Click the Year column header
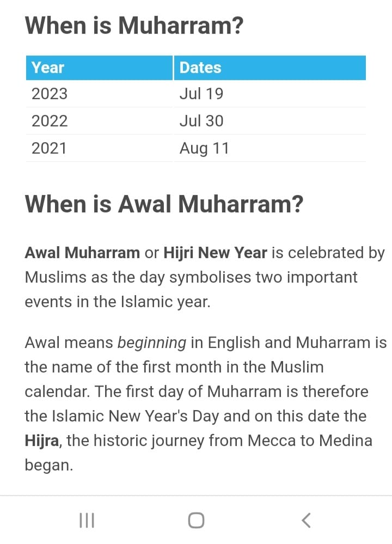This screenshot has height=544, width=392. click(x=99, y=68)
